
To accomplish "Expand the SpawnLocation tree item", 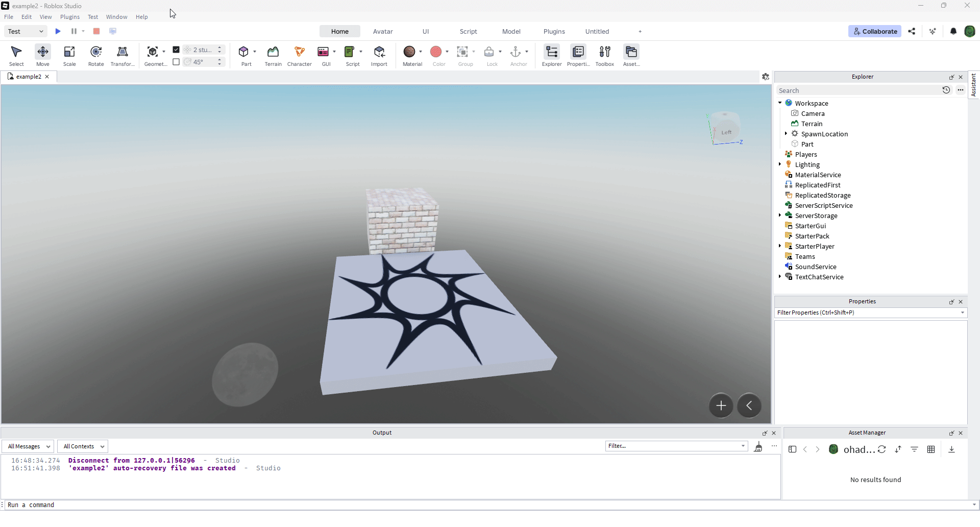I will point(786,134).
